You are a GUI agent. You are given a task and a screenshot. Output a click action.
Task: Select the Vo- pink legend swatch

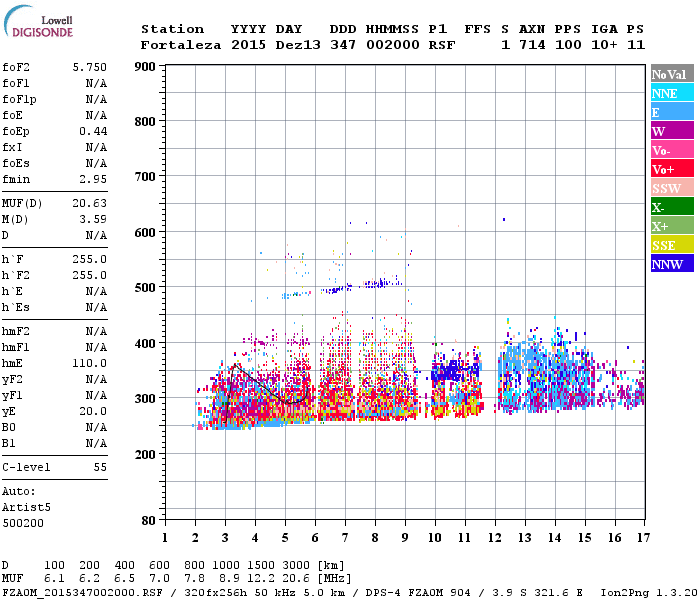[x=672, y=150]
